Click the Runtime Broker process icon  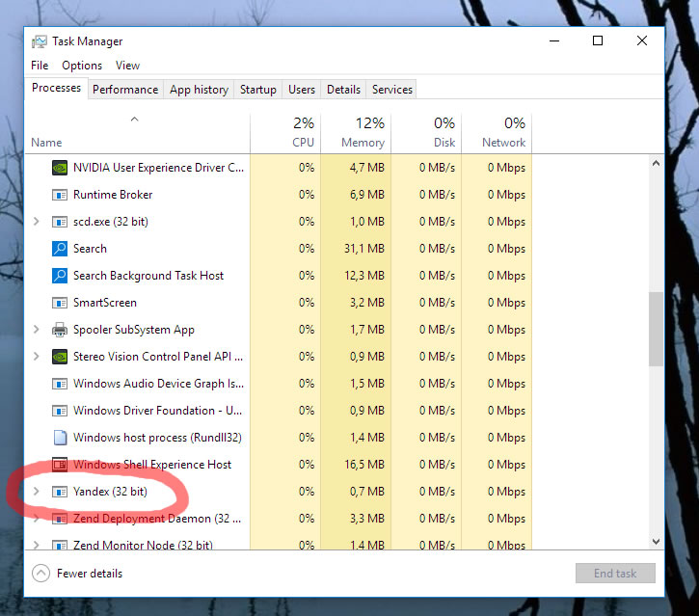pyautogui.click(x=59, y=195)
